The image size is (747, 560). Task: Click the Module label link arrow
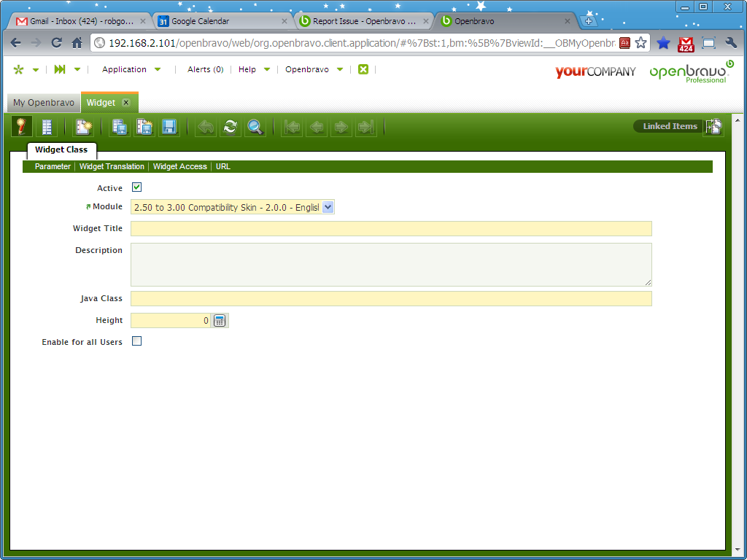(88, 206)
